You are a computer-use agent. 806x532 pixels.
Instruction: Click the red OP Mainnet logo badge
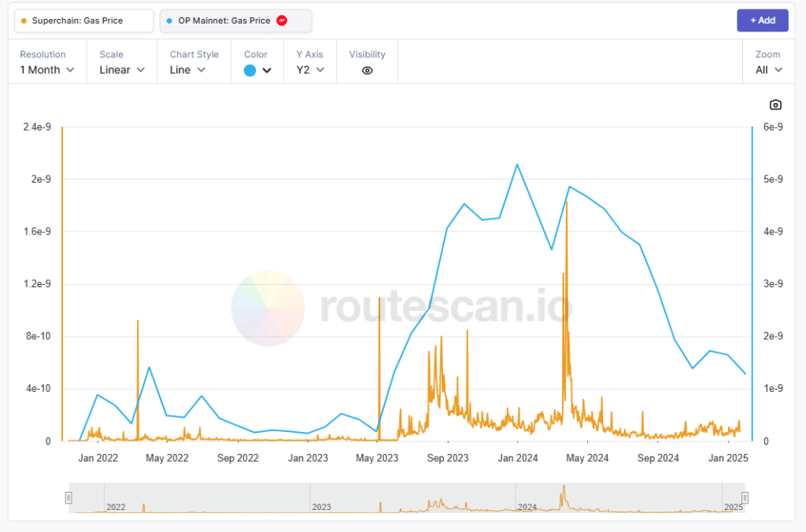tap(282, 20)
